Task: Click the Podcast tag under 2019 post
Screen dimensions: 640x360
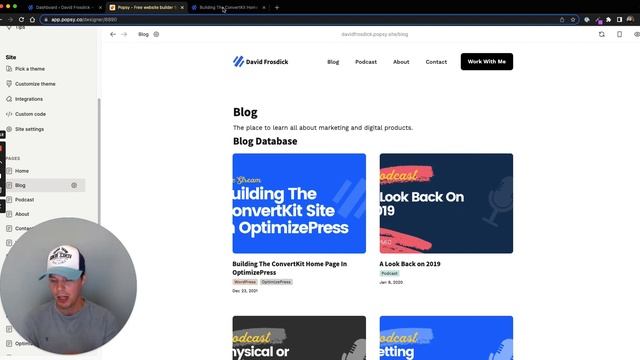Action: point(389,273)
